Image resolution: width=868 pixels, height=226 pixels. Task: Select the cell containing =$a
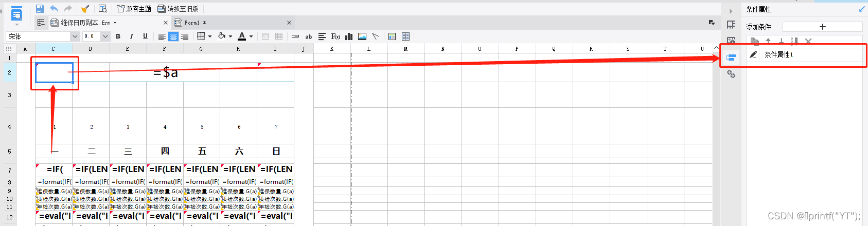165,72
